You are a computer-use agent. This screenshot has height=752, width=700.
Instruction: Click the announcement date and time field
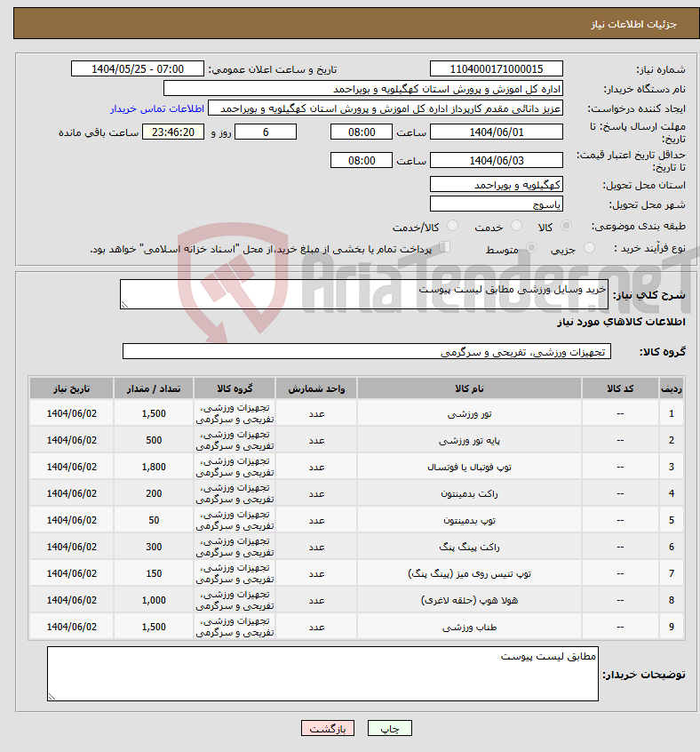tap(138, 69)
